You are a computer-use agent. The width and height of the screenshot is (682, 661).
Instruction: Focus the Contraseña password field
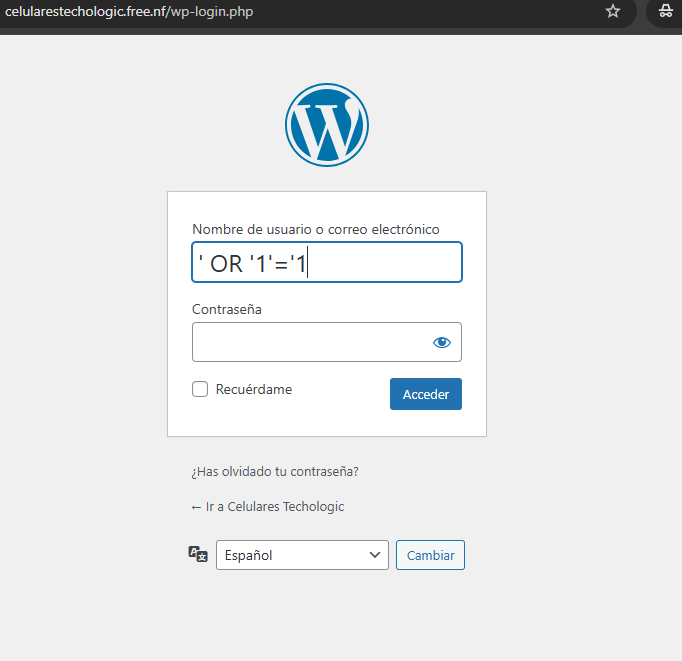tap(327, 342)
